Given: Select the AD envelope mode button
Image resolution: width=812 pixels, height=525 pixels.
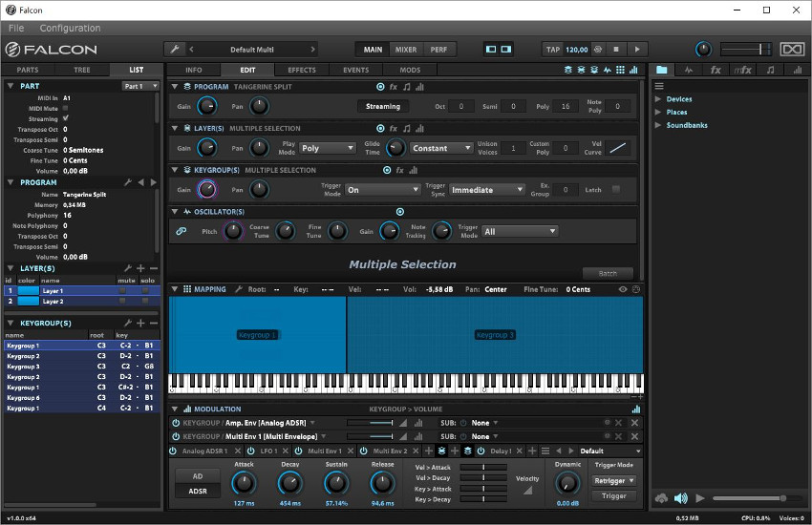Looking at the screenshot, I should tap(198, 476).
